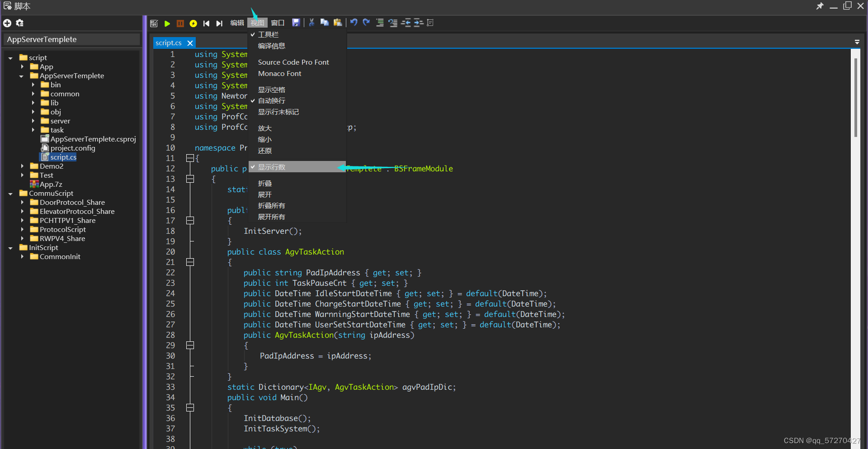Open the 窗口 menu
This screenshot has width=868, height=449.
pos(278,23)
